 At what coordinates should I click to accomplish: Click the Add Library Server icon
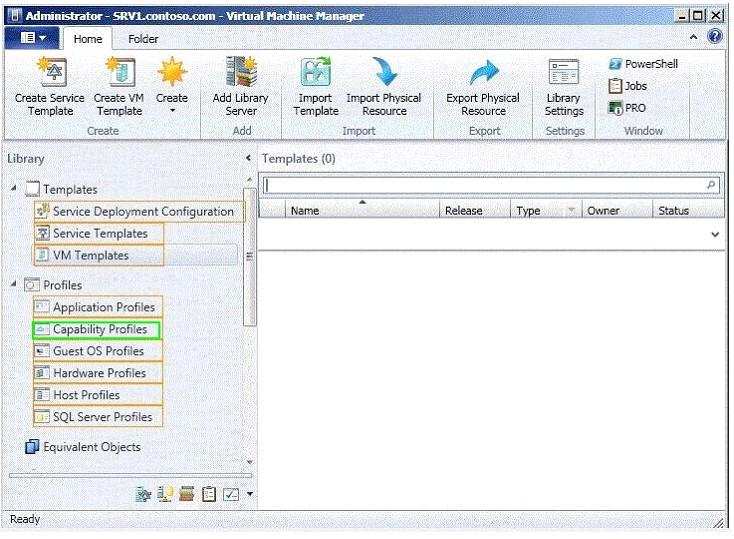click(x=241, y=71)
